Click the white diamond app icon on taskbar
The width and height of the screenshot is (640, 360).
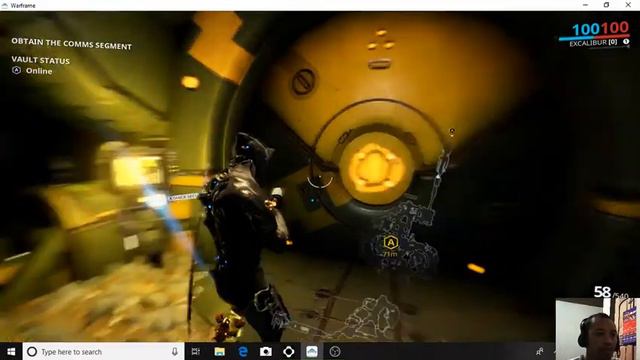pyautogui.click(x=289, y=351)
